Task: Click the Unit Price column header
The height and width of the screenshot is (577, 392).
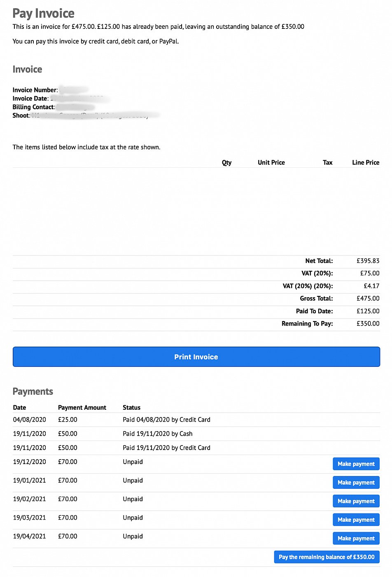Action: [x=271, y=162]
